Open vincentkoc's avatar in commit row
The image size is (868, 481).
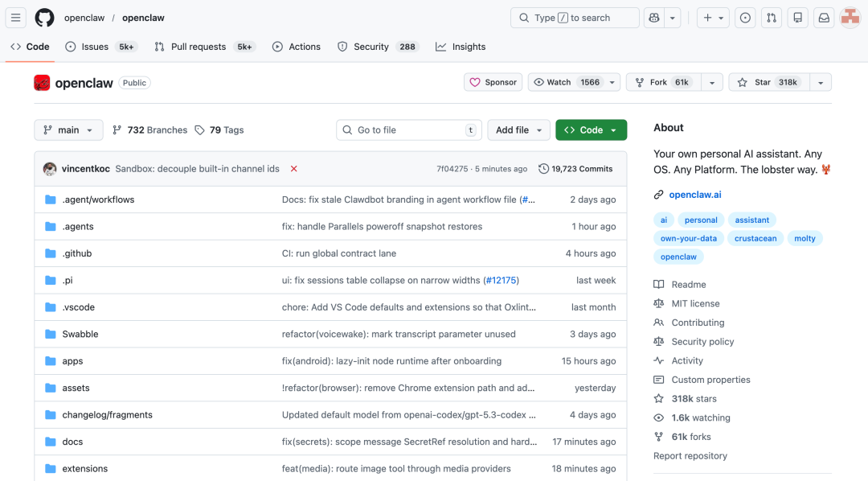(x=50, y=168)
